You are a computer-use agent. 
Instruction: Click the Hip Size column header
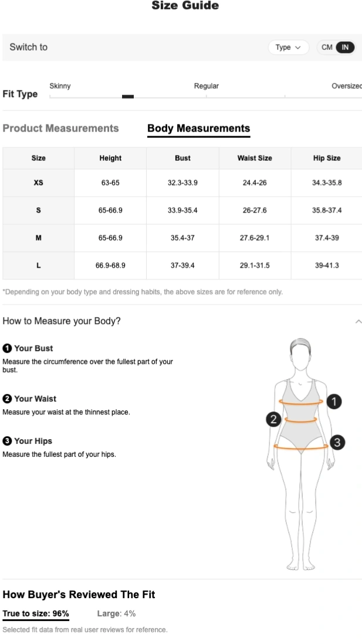[327, 158]
